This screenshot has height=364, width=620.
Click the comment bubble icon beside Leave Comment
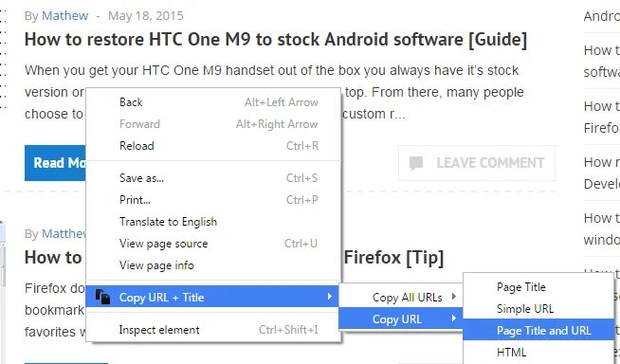(x=416, y=163)
